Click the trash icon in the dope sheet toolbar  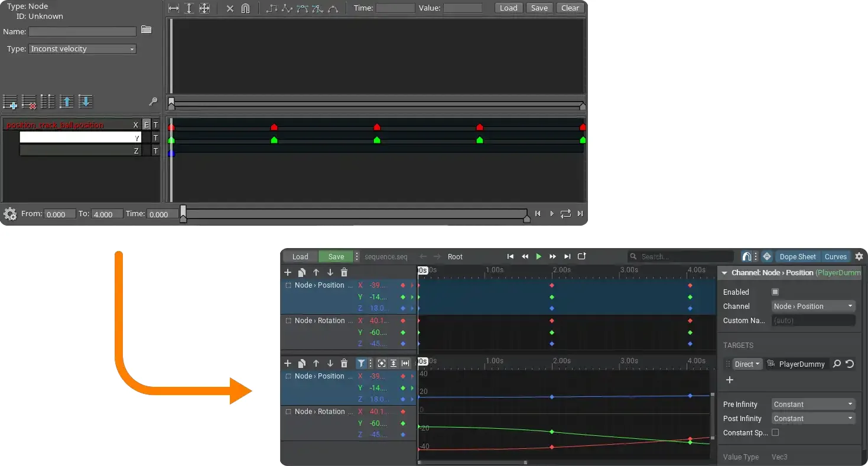click(344, 272)
